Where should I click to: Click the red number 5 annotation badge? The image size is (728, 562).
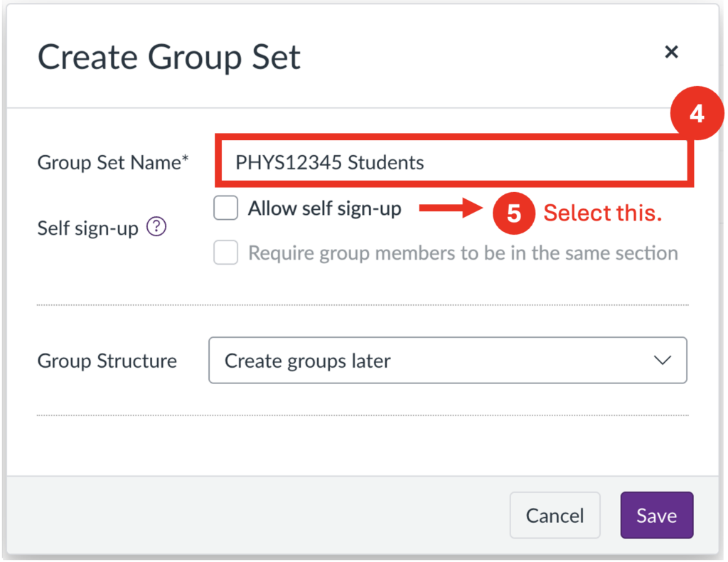pyautogui.click(x=514, y=213)
